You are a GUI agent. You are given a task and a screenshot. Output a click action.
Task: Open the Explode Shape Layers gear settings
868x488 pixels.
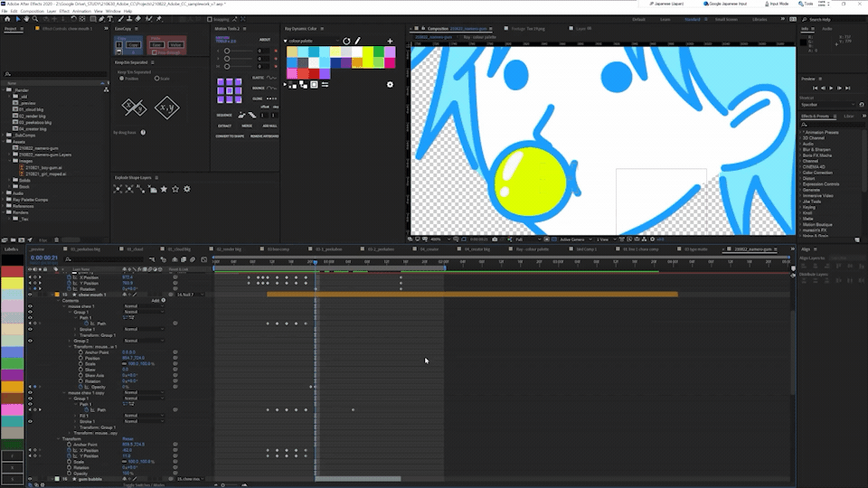187,189
